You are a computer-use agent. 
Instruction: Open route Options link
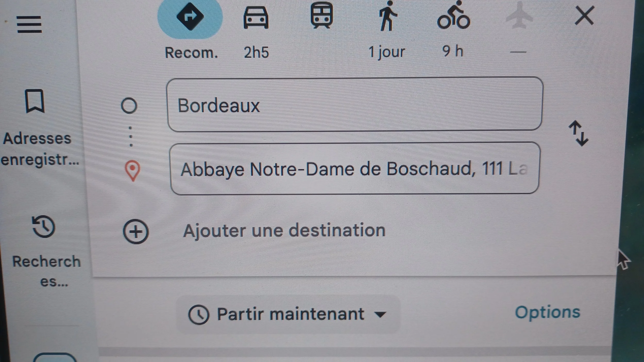[x=548, y=312]
